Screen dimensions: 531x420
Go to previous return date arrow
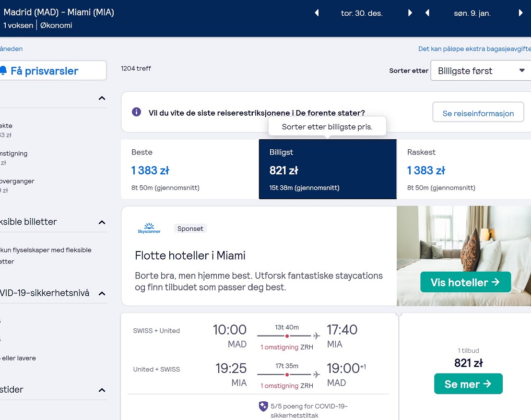pyautogui.click(x=427, y=13)
